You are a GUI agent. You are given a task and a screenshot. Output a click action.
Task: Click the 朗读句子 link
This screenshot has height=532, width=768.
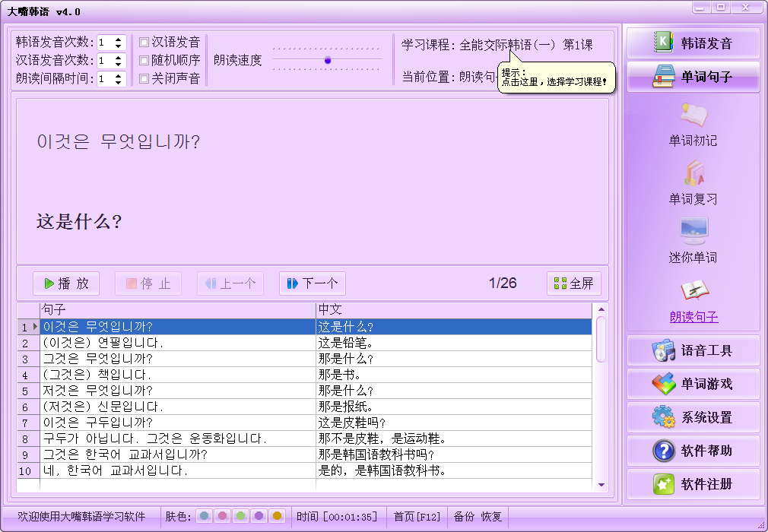[693, 317]
